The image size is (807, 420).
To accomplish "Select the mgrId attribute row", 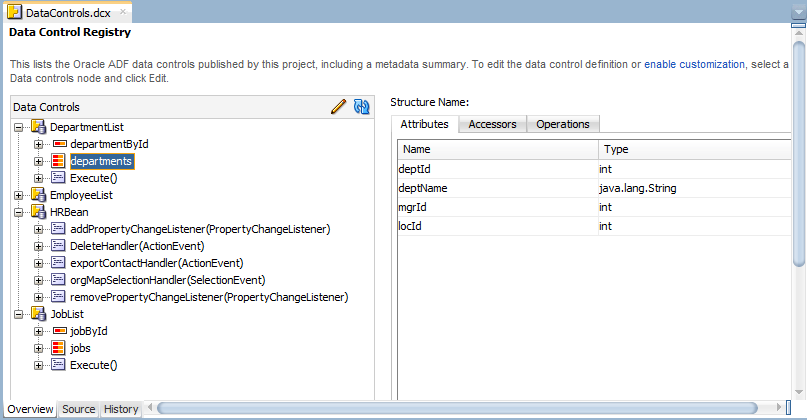I will pos(594,207).
